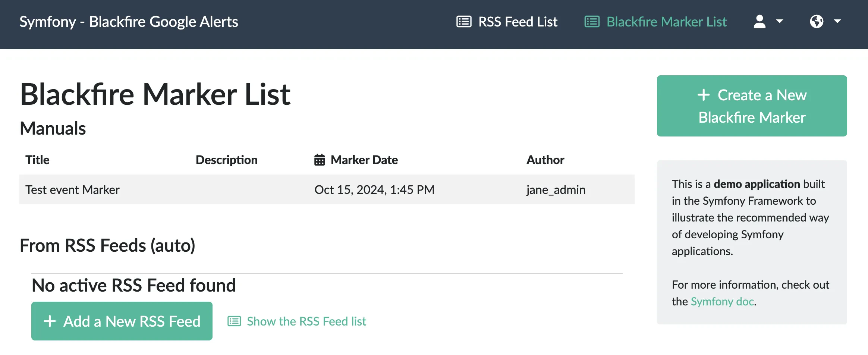Click the list icon beside Show RSS Feed list
The image size is (868, 355).
point(234,321)
